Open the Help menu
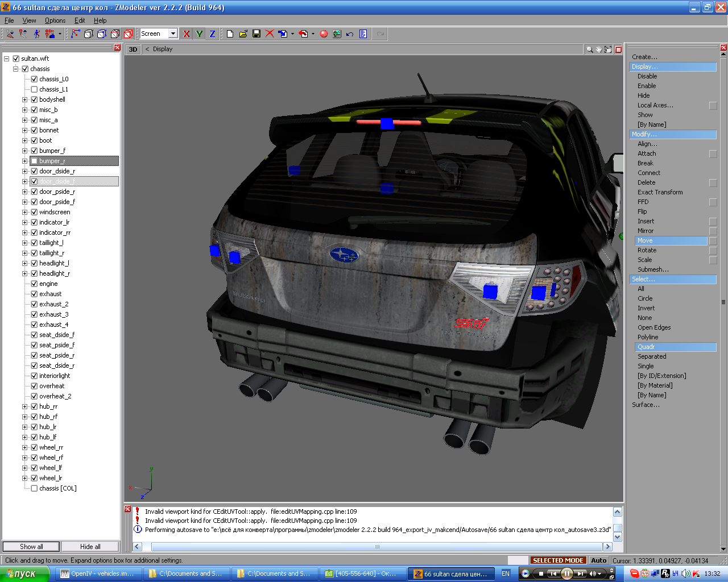 pyautogui.click(x=100, y=20)
